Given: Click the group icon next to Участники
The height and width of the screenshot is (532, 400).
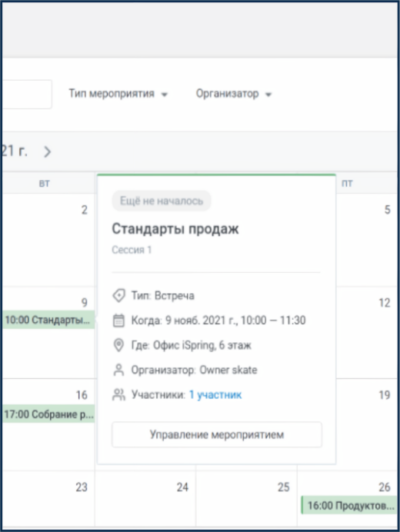Looking at the screenshot, I should tap(118, 395).
